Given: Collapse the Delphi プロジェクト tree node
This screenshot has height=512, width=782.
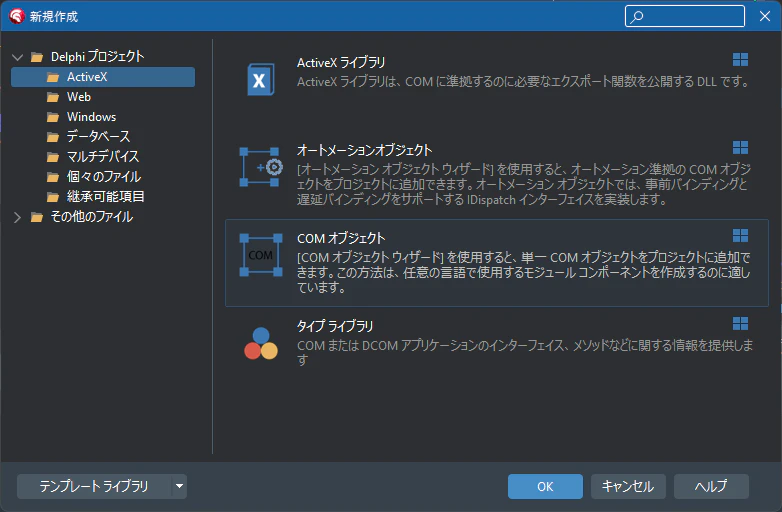Looking at the screenshot, I should (x=17, y=57).
